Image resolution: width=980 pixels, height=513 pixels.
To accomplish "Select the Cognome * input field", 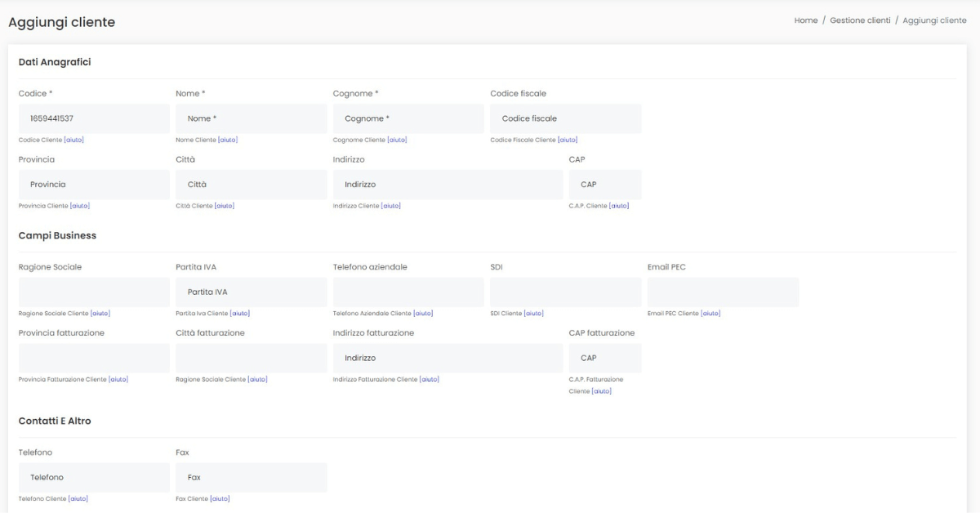I will 408,118.
